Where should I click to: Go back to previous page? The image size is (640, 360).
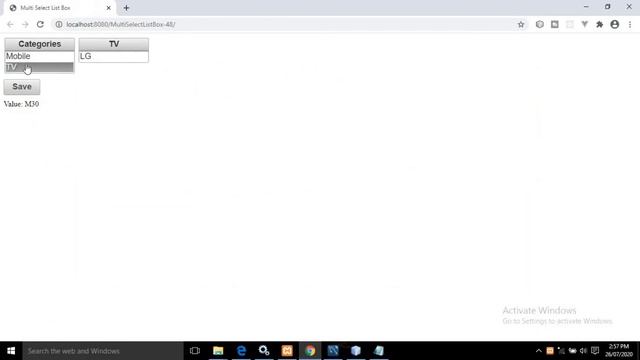10,24
